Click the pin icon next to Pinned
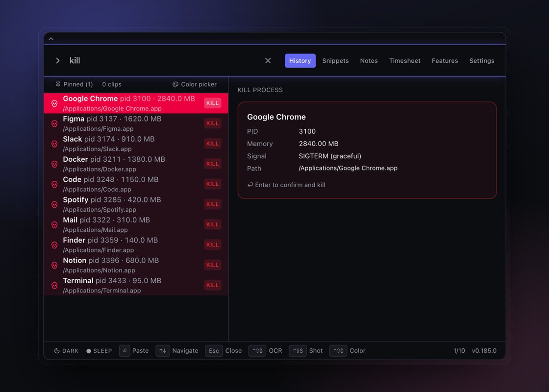The width and height of the screenshot is (549, 392). coord(58,84)
